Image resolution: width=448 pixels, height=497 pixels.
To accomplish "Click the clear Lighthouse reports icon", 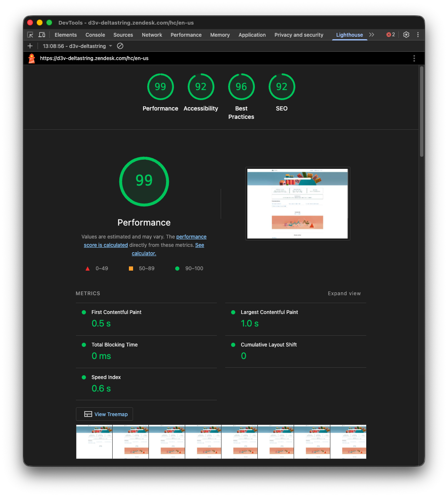I will pyautogui.click(x=120, y=46).
